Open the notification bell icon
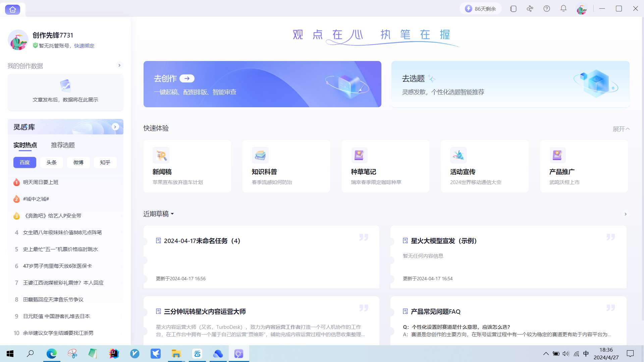This screenshot has width=644, height=362. coord(563,9)
